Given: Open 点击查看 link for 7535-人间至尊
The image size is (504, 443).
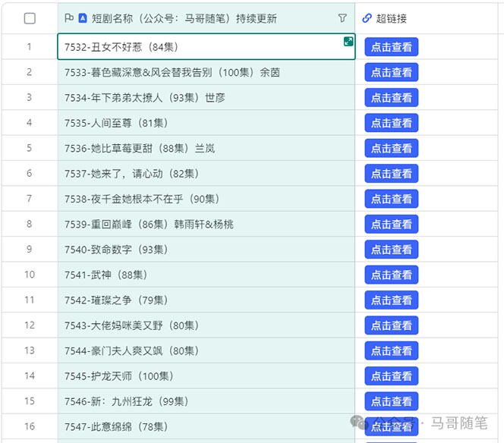Looking at the screenshot, I should pyautogui.click(x=391, y=123).
